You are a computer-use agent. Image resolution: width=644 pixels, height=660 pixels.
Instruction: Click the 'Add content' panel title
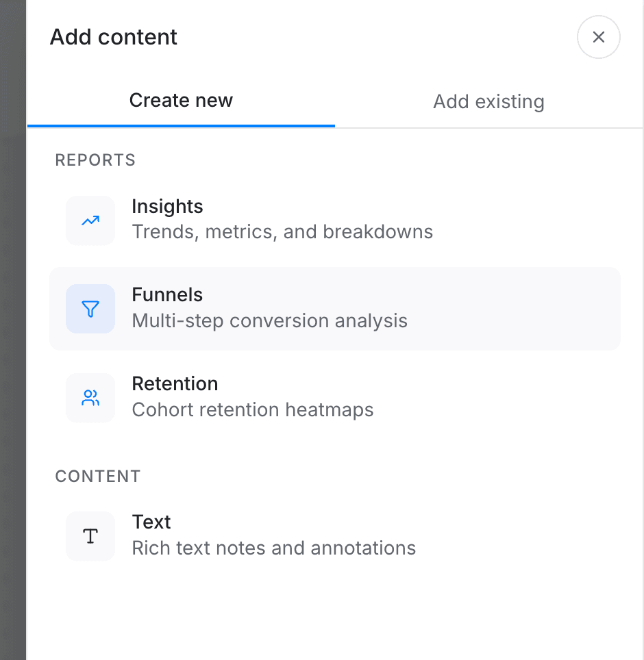[113, 37]
